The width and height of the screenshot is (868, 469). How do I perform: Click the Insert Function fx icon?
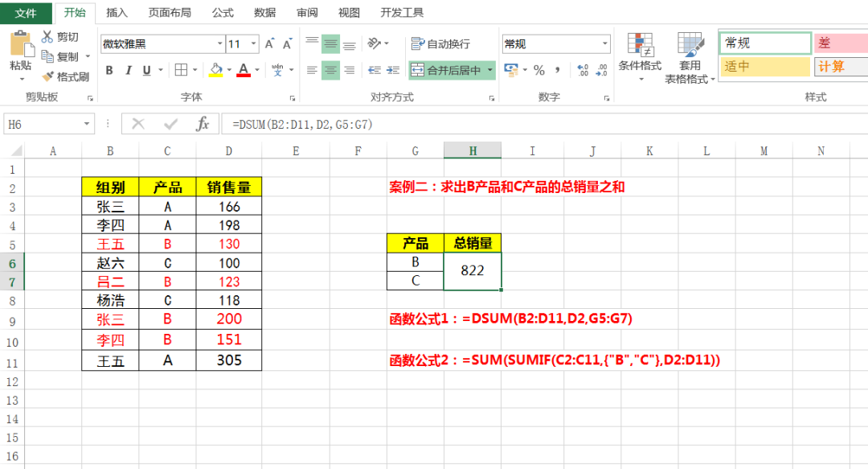point(203,124)
